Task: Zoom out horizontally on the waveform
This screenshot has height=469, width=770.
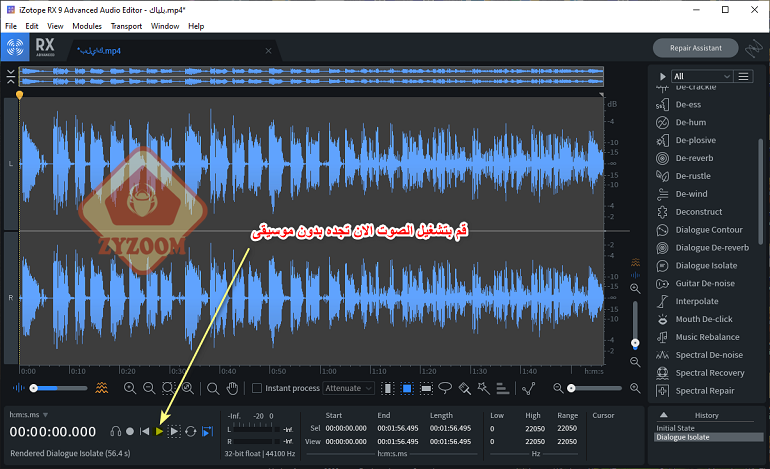Action: [x=149, y=388]
